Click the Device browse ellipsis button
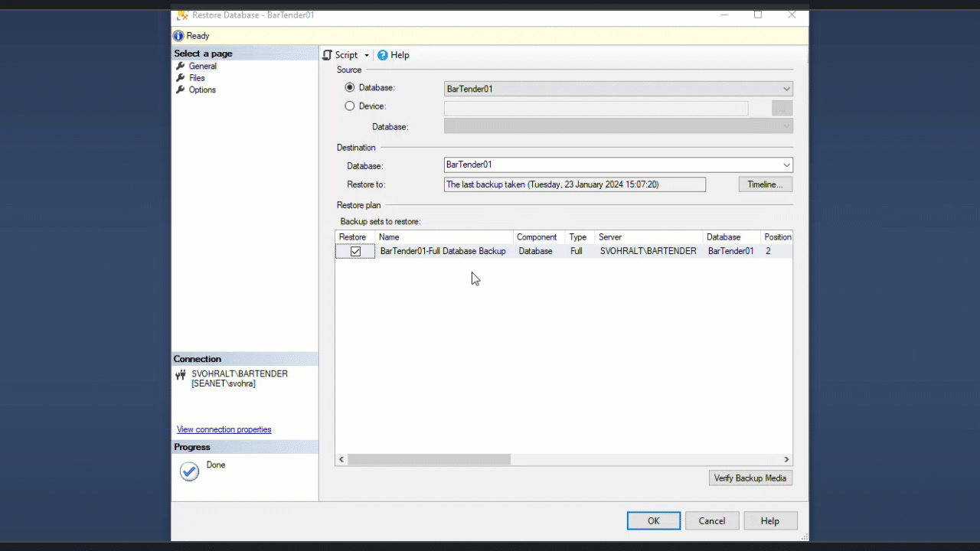Viewport: 980px width, 551px height. pos(782,108)
